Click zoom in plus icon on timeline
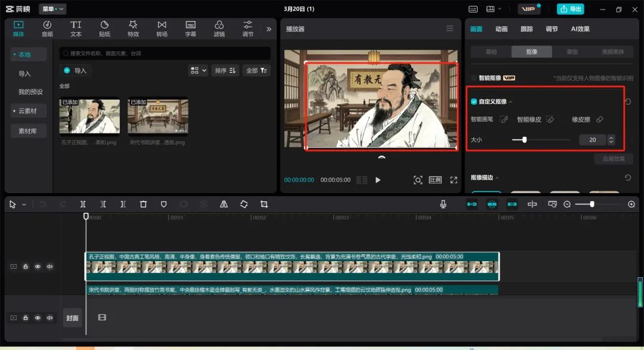Screen dimensions: 644x350 click(x=631, y=204)
